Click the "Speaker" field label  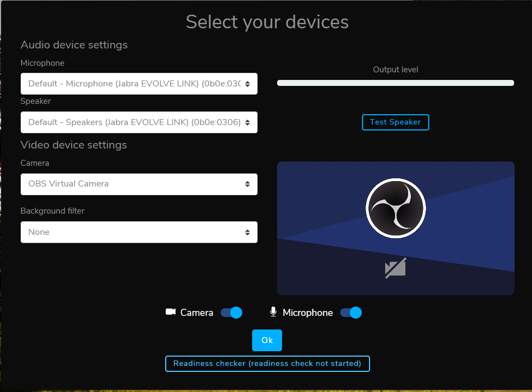[35, 101]
